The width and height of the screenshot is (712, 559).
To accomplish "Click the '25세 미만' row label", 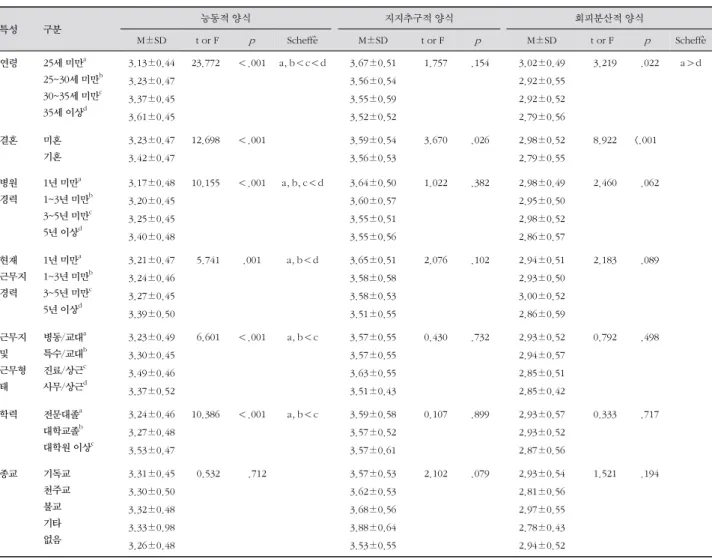I will click(x=65, y=63).
